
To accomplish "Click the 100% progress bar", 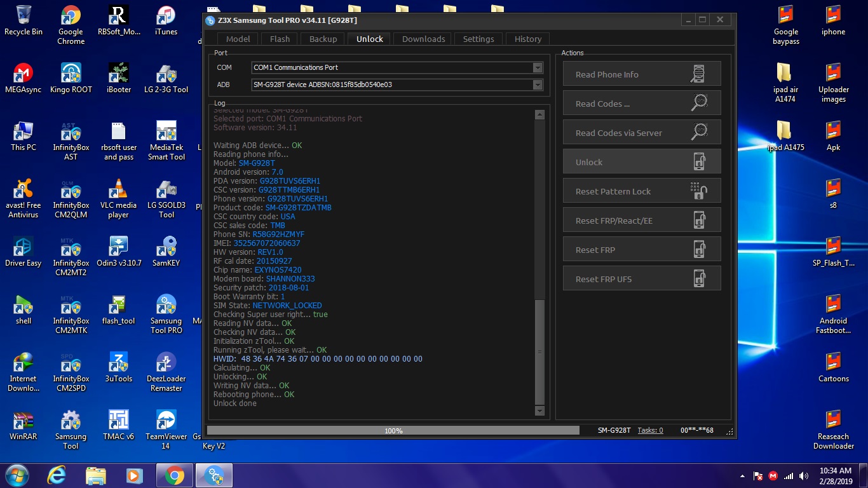I will [393, 431].
